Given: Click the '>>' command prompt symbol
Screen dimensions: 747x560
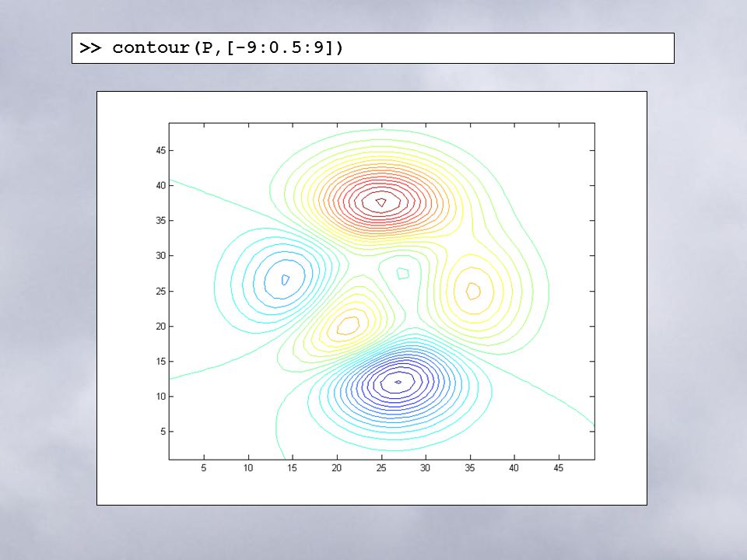Looking at the screenshot, I should [x=90, y=47].
